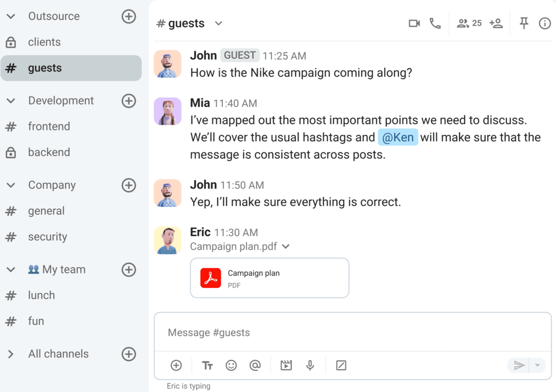Open channel info
This screenshot has width=556, height=392.
[544, 23]
